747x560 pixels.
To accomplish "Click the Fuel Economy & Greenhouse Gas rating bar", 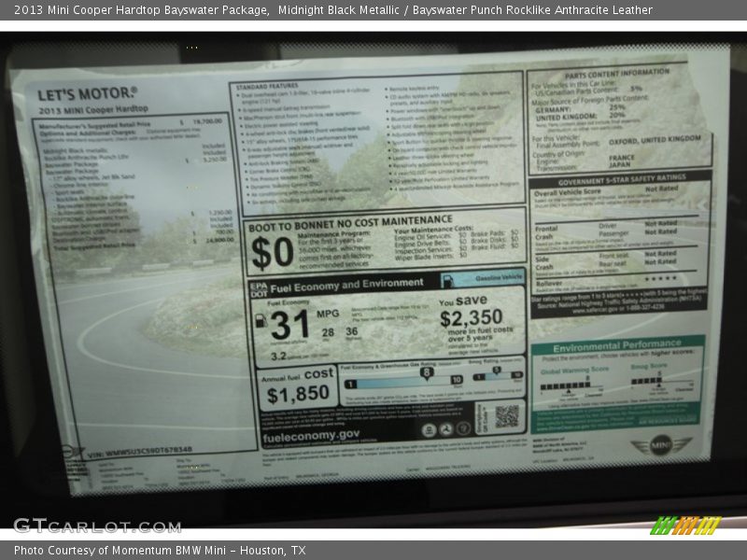I will pos(402,383).
